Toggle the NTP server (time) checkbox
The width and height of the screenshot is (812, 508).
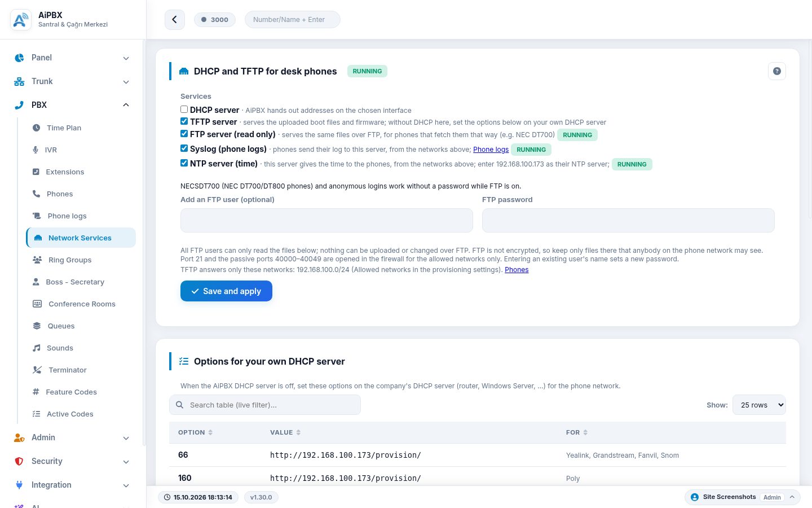click(184, 163)
